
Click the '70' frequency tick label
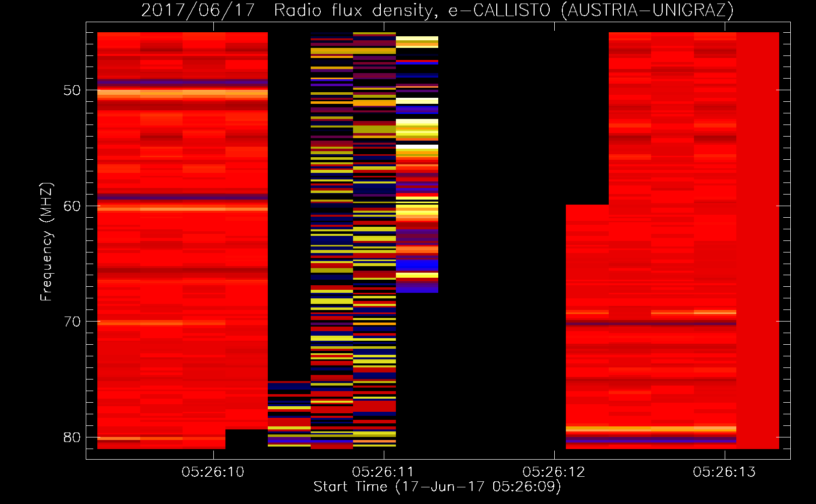coord(72,322)
